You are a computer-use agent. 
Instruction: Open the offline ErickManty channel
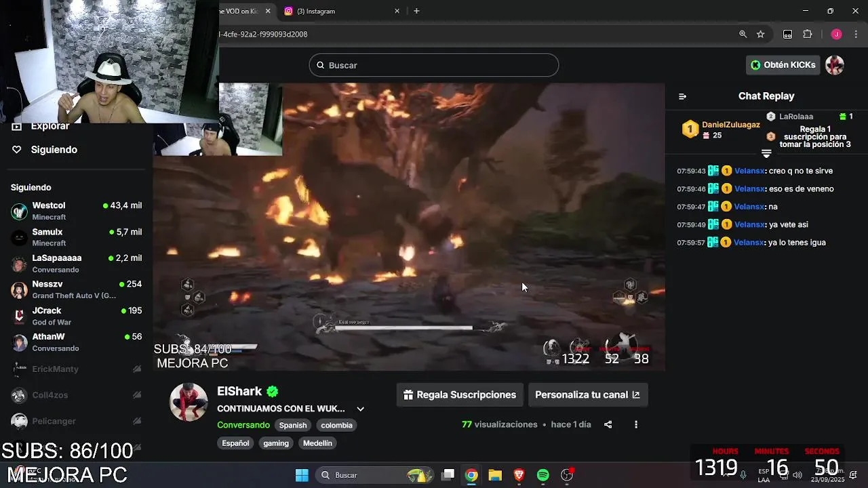[77, 369]
